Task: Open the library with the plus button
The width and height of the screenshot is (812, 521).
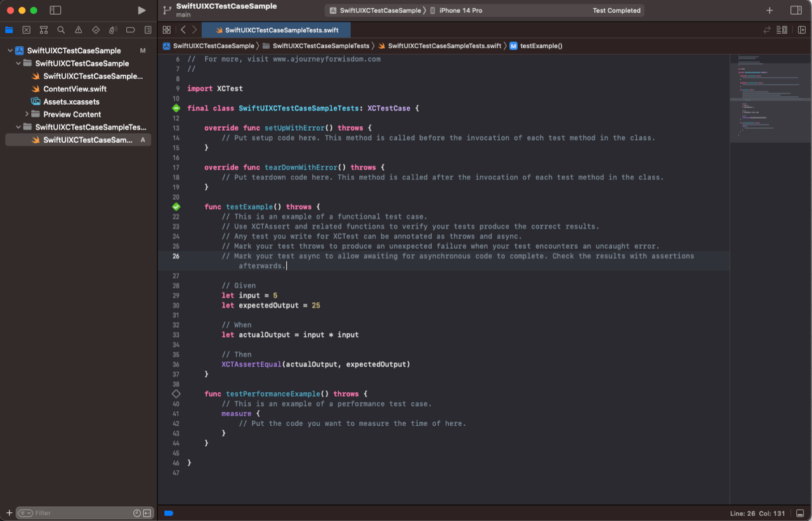Action: pos(769,10)
